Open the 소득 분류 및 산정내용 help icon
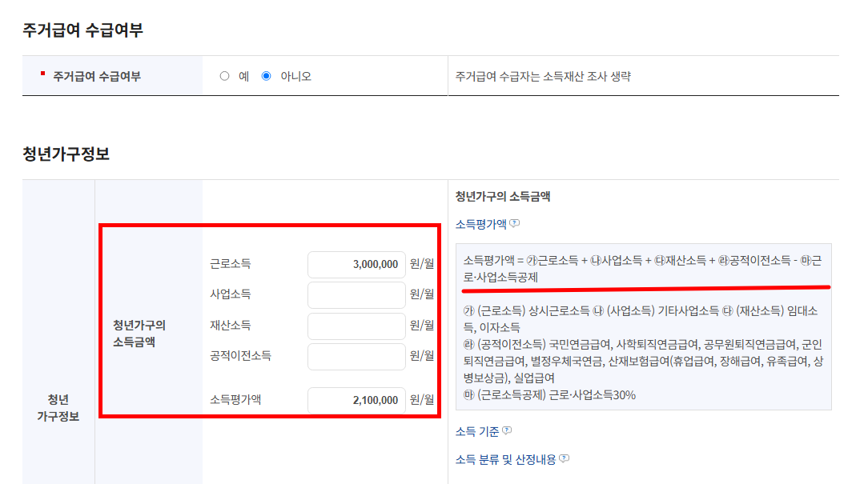The height and width of the screenshot is (484, 868). 565,458
